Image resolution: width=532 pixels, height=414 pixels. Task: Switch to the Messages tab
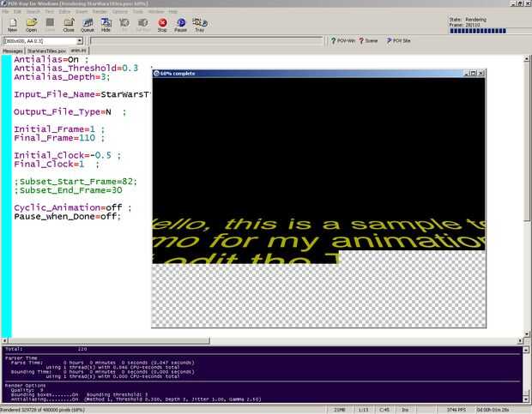[13, 51]
